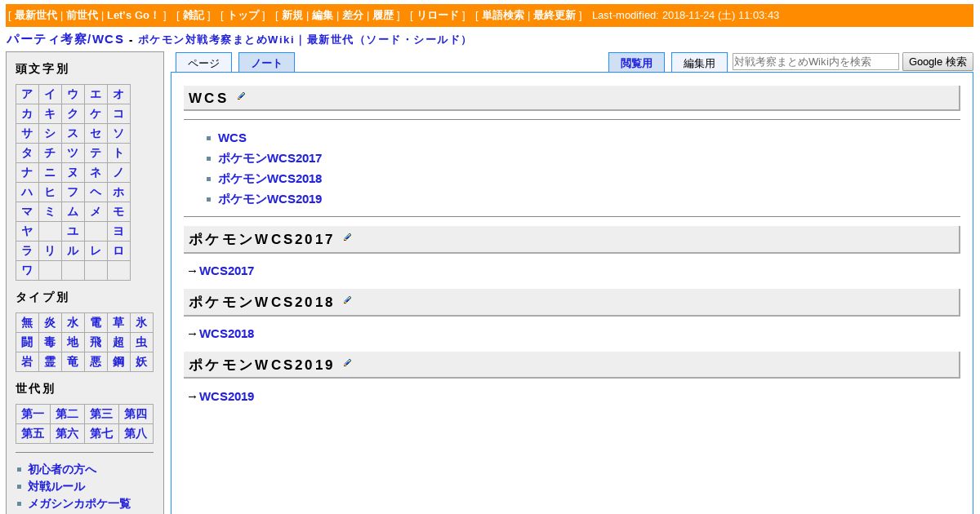This screenshot has height=514, width=980.
Task: Open ポケモンWCS2018 in the contents list
Action: 269,179
